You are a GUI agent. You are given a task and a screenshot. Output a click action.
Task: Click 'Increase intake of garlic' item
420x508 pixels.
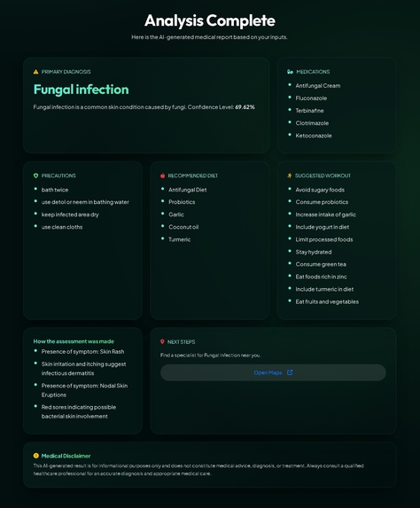(x=326, y=215)
